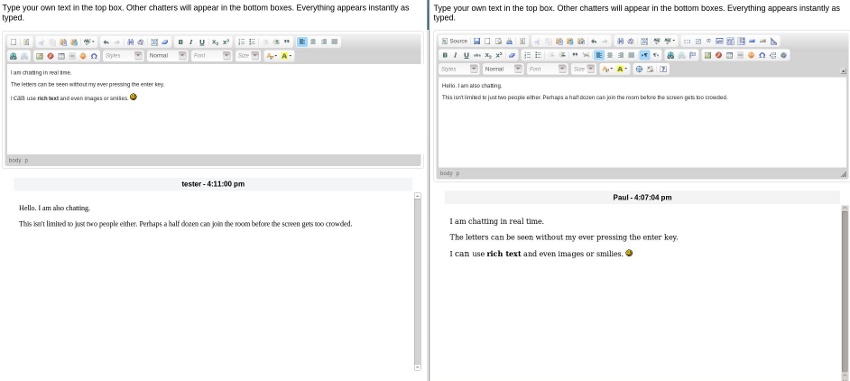Image resolution: width=850 pixels, height=381 pixels.
Task: Apply block quote in left editor
Action: point(287,42)
